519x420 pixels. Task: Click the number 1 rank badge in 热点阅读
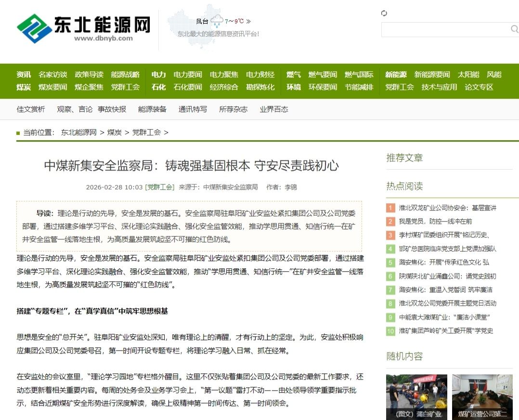(390, 208)
